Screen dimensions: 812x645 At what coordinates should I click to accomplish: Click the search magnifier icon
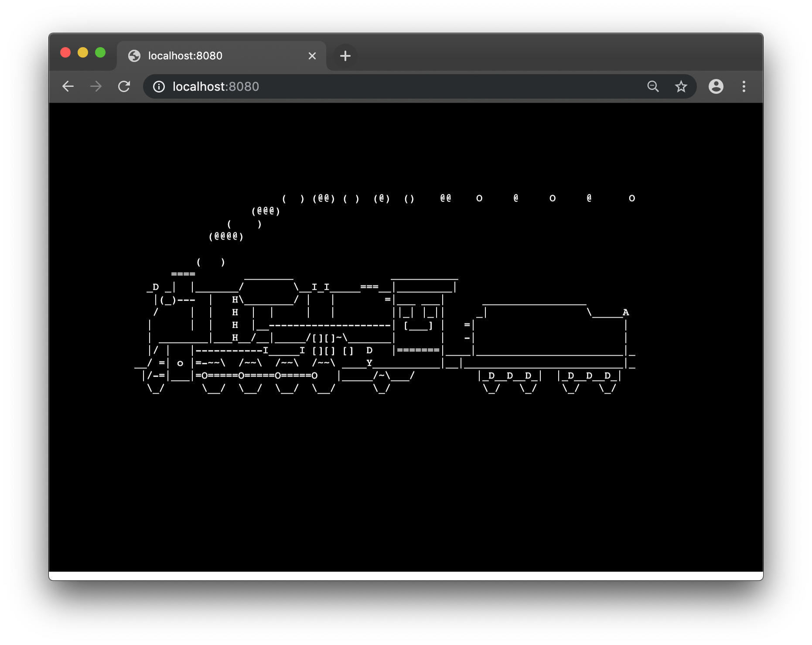tap(653, 86)
